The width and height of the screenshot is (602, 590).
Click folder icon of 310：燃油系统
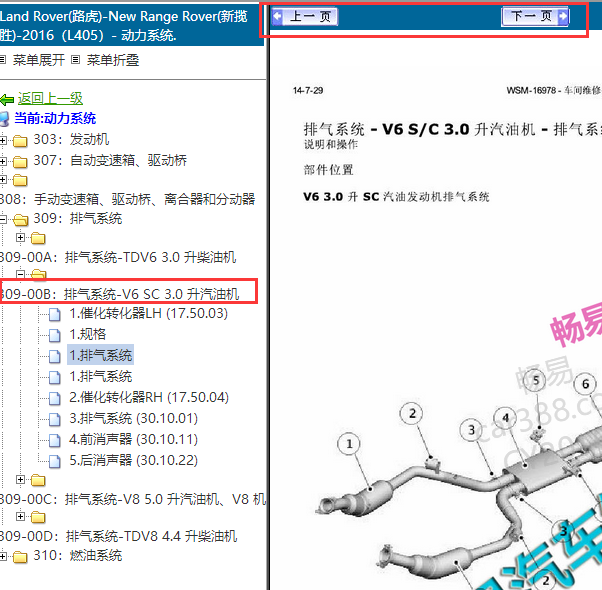click(20, 557)
